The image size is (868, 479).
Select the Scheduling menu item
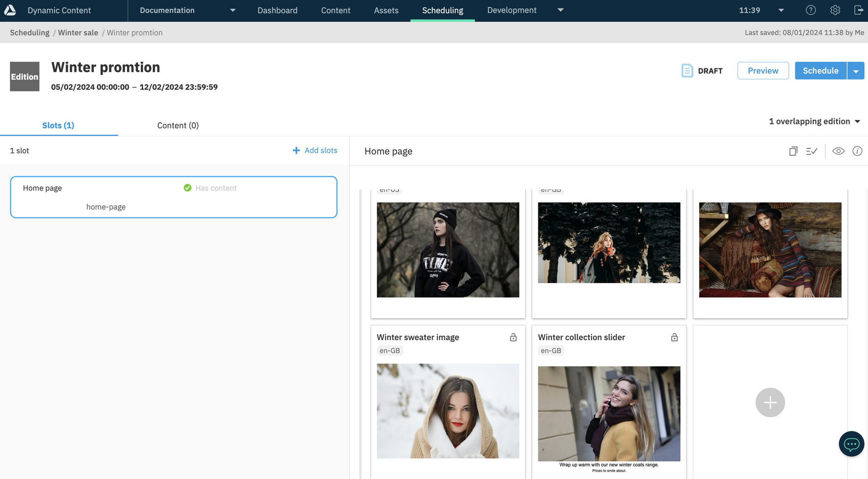coord(442,10)
